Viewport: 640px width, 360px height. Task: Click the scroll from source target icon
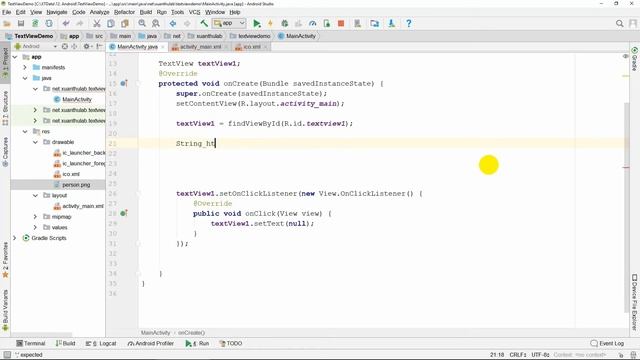pyautogui.click(x=64, y=47)
